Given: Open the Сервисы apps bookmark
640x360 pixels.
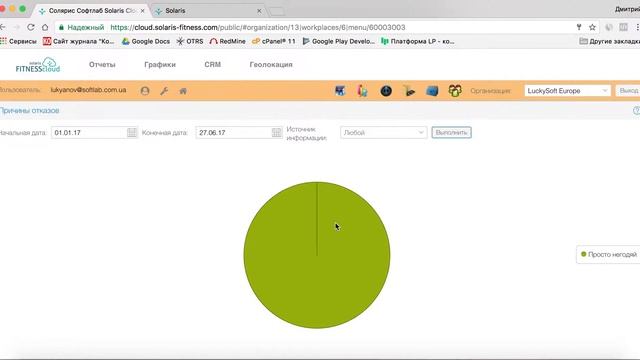Looking at the screenshot, I should coord(18,41).
